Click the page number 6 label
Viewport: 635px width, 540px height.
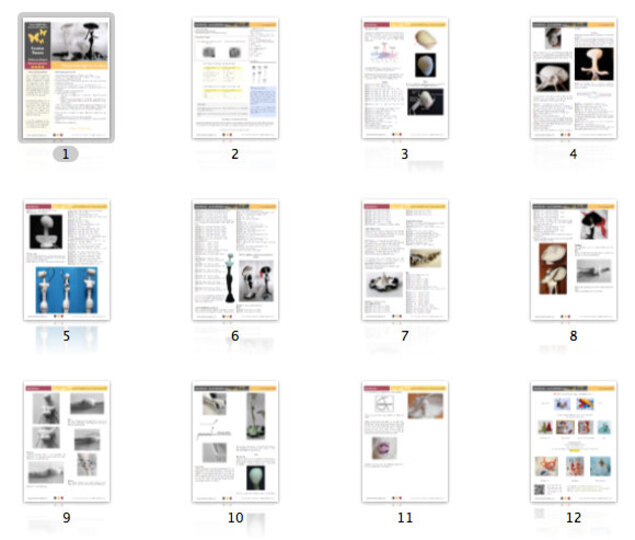[x=235, y=336]
